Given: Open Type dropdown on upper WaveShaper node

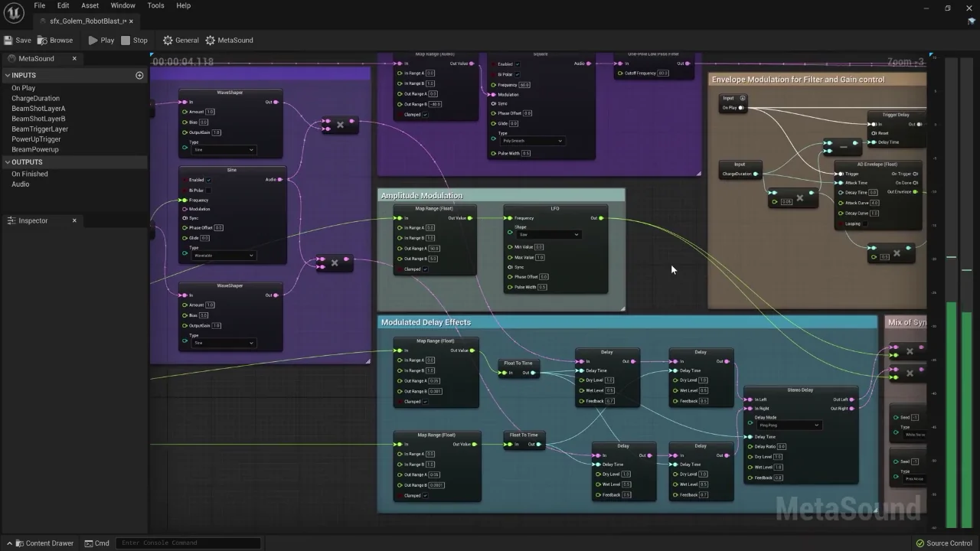Looking at the screenshot, I should pos(223,150).
